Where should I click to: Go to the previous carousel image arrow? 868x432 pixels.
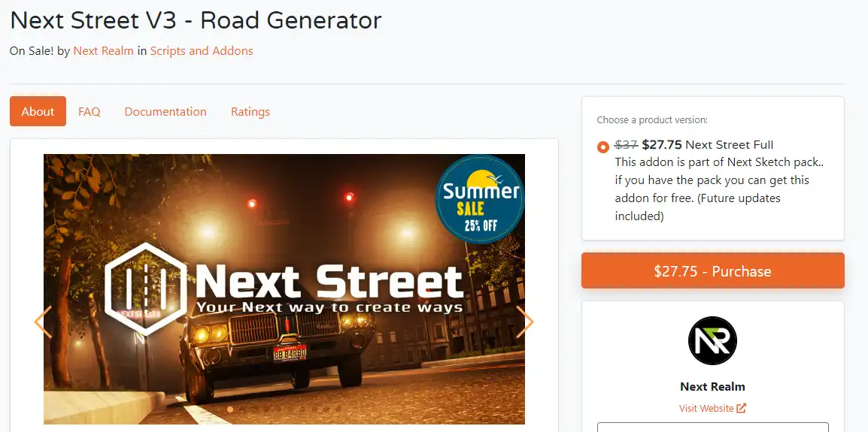point(43,322)
